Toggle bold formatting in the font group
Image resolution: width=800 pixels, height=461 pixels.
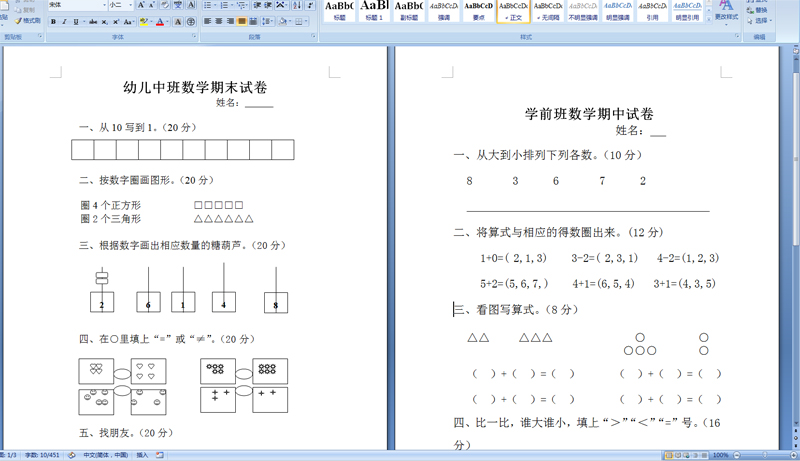pyautogui.click(x=53, y=21)
